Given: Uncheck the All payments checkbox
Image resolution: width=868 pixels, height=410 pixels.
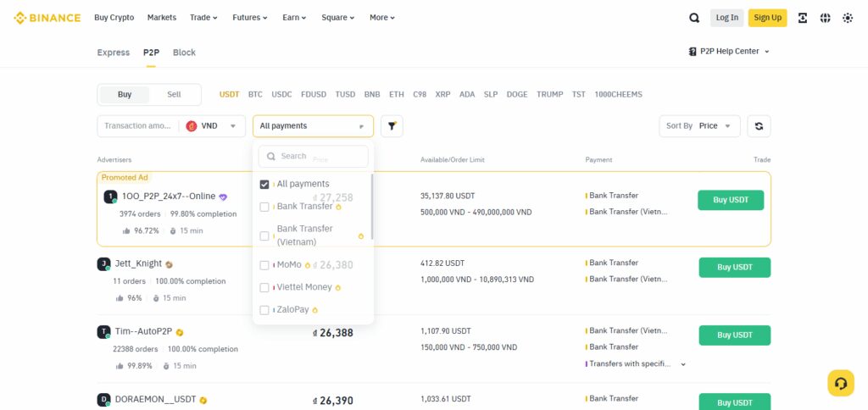Looking at the screenshot, I should point(264,185).
